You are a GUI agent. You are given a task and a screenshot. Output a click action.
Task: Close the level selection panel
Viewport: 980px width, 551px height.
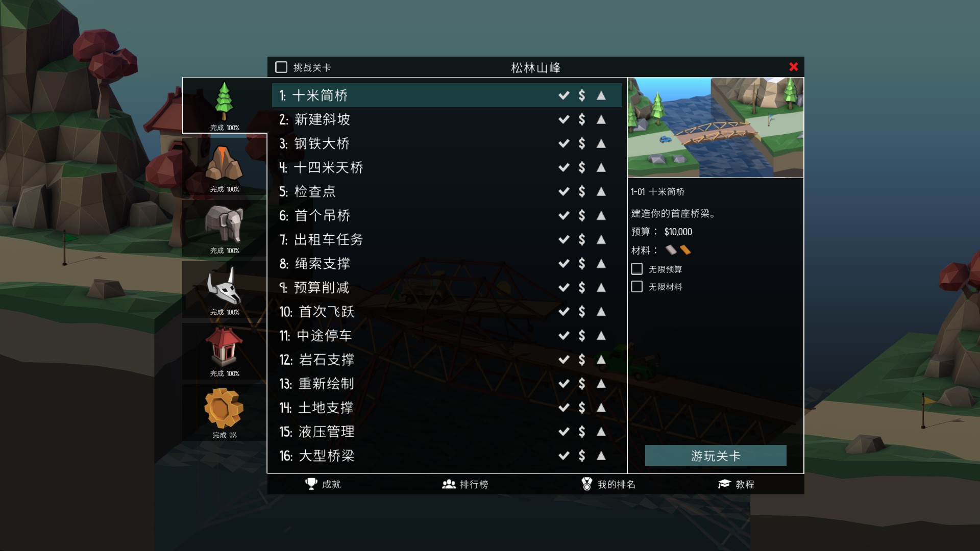(794, 67)
